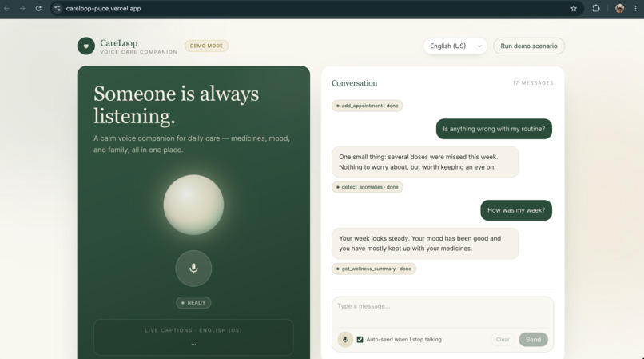Click the DEMO MODE badge

(207, 46)
